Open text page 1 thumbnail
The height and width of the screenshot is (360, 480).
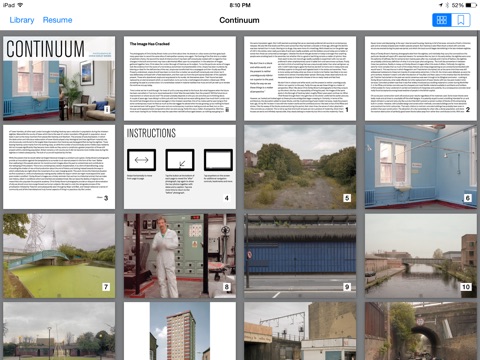point(300,78)
